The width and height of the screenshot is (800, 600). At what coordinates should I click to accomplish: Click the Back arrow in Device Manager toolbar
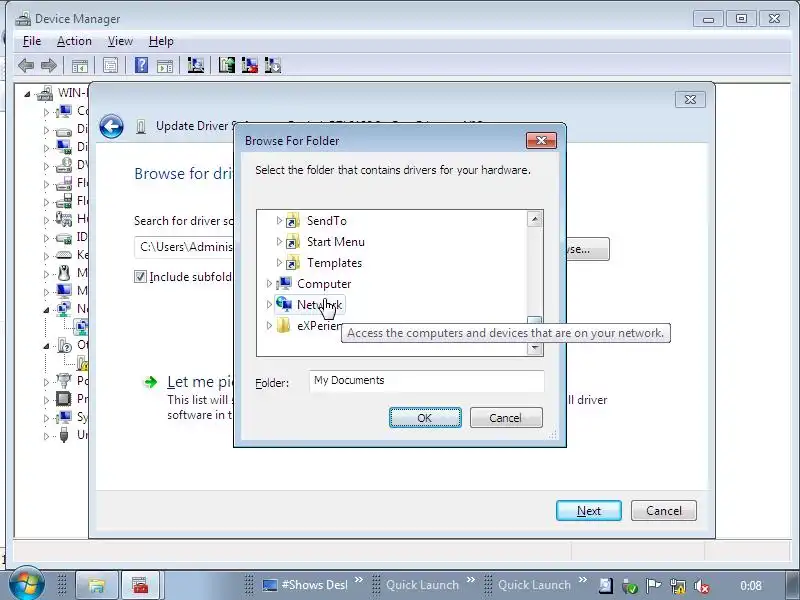tap(26, 65)
